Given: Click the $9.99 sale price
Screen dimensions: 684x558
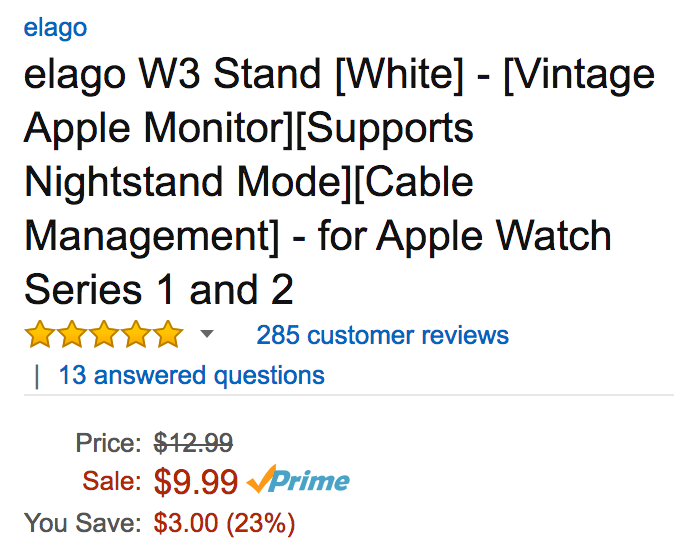Looking at the screenshot, I should pyautogui.click(x=196, y=482).
